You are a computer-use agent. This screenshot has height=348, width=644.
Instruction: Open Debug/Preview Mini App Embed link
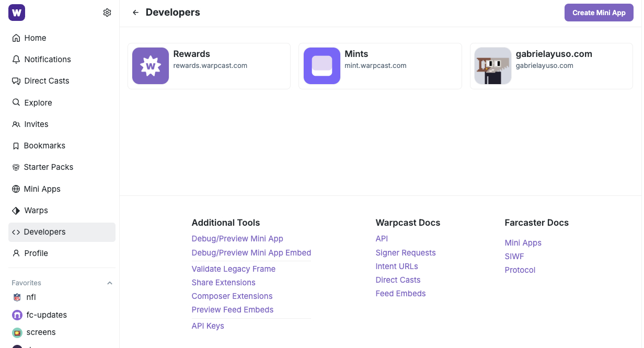click(251, 252)
